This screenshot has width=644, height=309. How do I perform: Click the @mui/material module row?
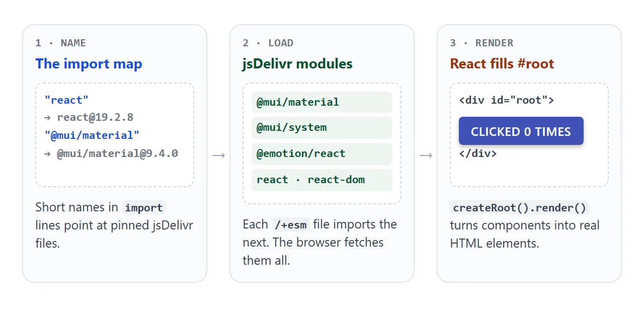coord(322,102)
